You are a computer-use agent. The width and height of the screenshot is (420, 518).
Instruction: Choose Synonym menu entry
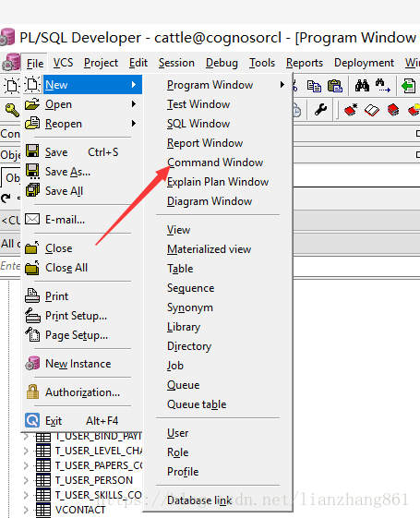190,307
